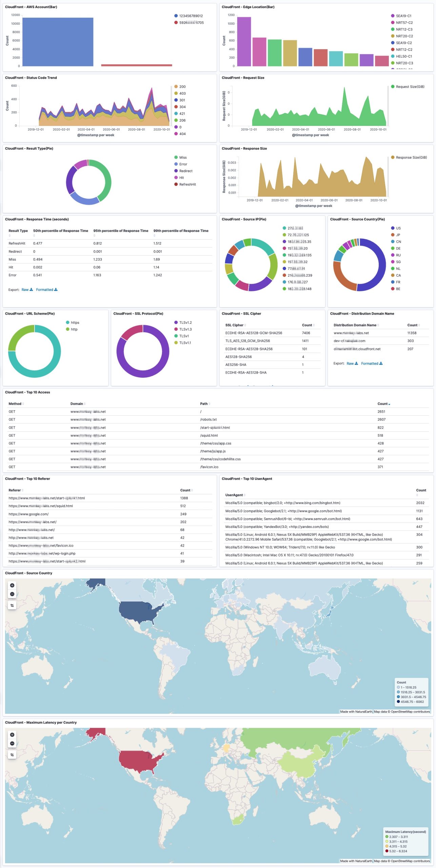
Task: Click the US color dot in Source Country pie legend
Action: (393, 228)
